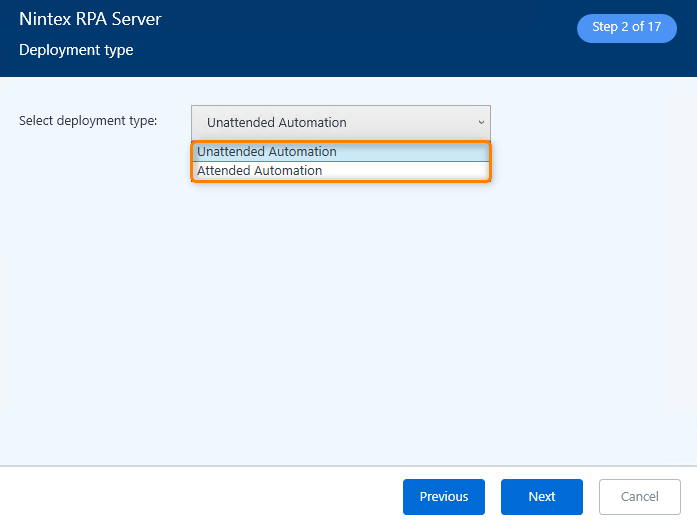The image size is (697, 527).
Task: Click the Nintex RPA Server title
Action: (90, 19)
